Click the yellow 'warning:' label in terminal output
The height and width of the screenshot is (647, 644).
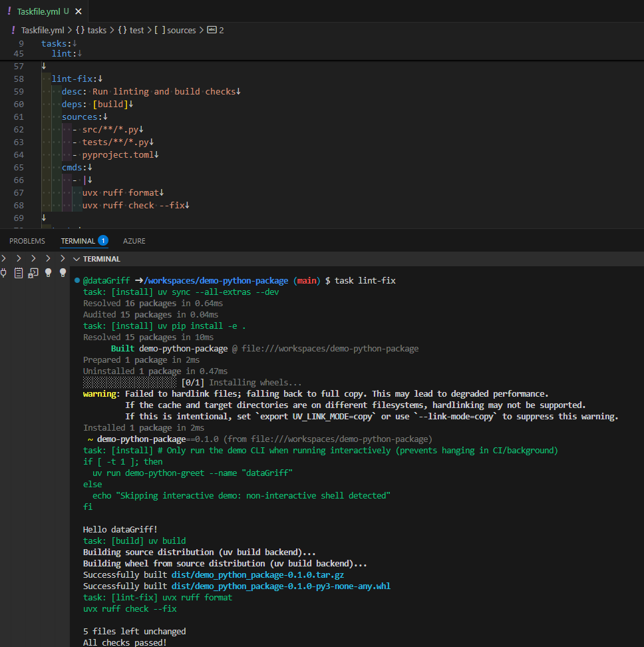101,394
